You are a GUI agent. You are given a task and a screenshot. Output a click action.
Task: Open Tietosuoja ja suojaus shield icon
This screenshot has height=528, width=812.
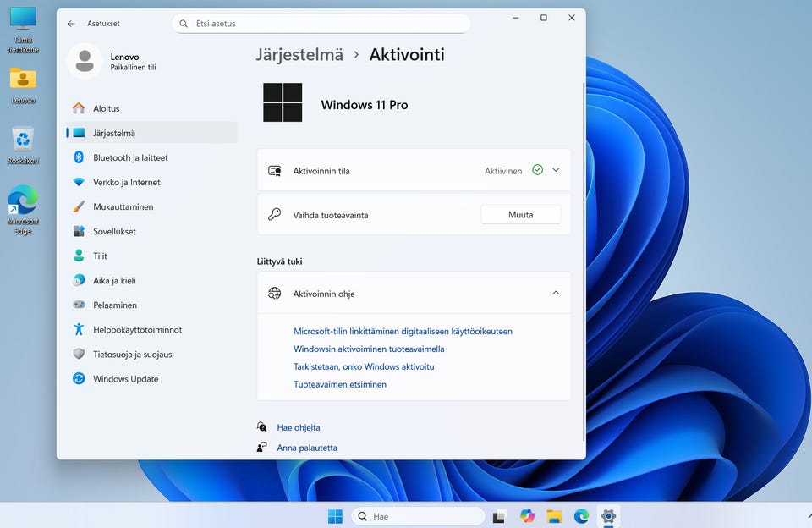pyautogui.click(x=79, y=355)
